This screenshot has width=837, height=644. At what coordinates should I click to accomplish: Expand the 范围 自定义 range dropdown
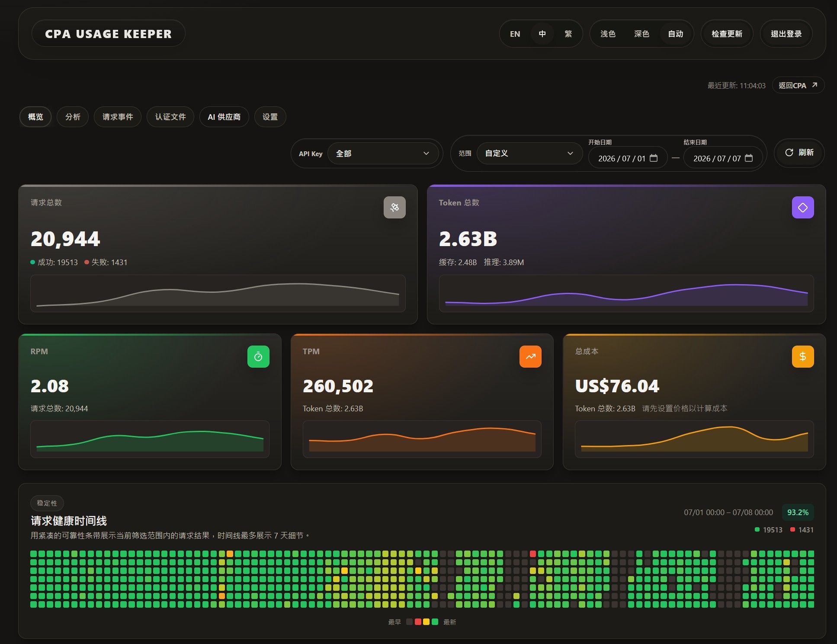[x=529, y=154]
